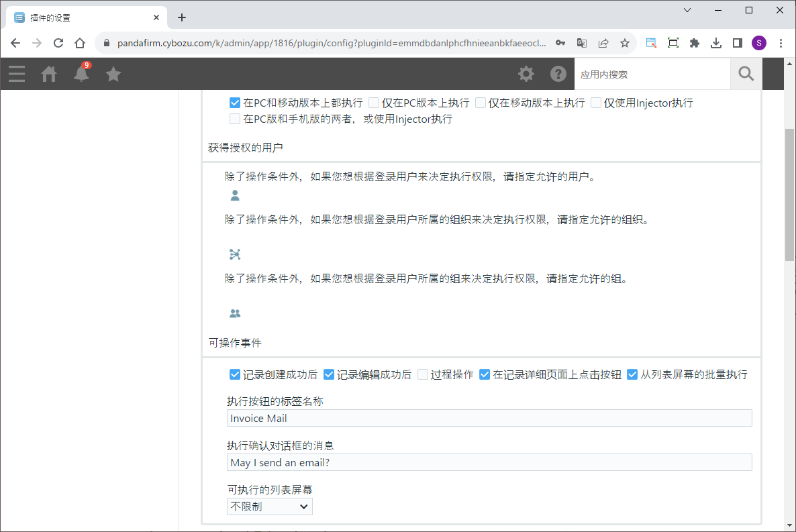Open Chrome three-dot menu
Image resolution: width=796 pixels, height=532 pixels.
781,43
